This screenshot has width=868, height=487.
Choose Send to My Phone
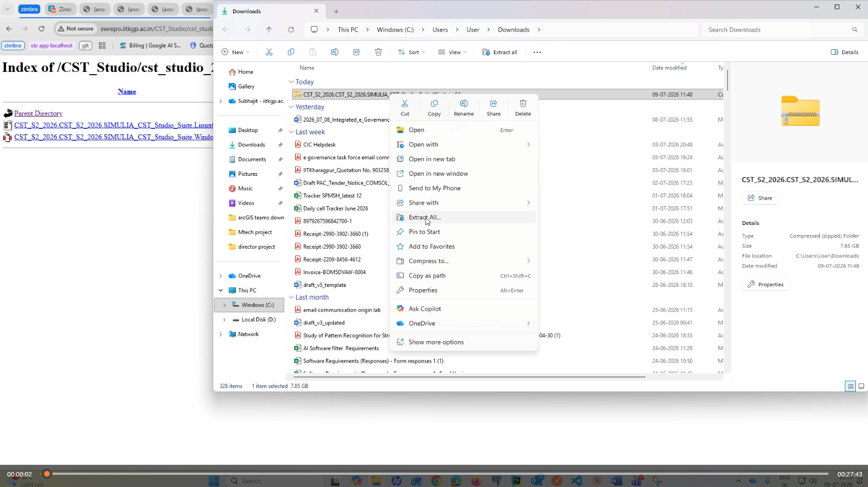tap(464, 188)
